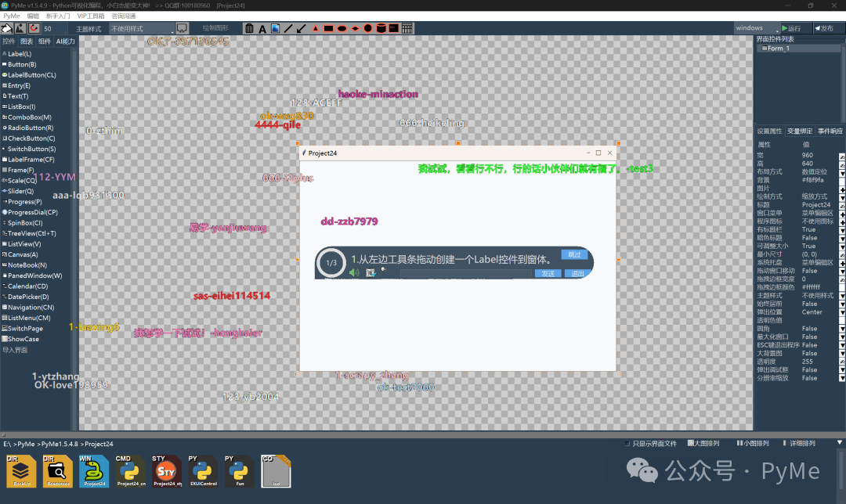Open the windows platform dropdown
The height and width of the screenshot is (504, 846).
pyautogui.click(x=757, y=28)
